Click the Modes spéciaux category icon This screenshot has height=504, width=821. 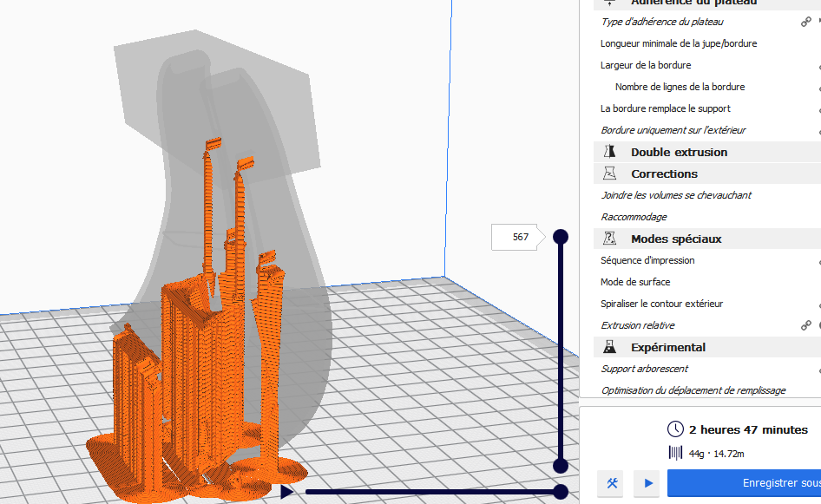[x=610, y=239]
